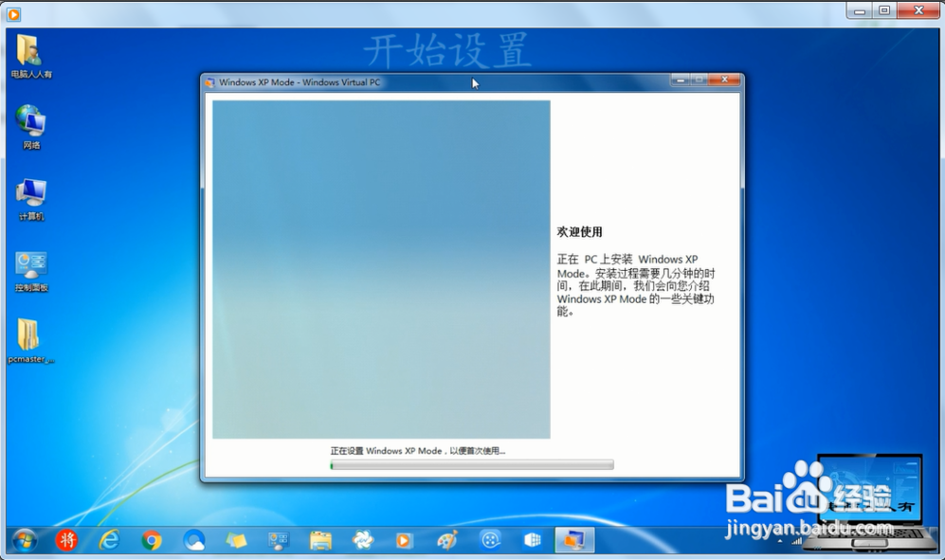945x560 pixels.
Task: Open the Windows Start orb
Action: click(x=25, y=541)
